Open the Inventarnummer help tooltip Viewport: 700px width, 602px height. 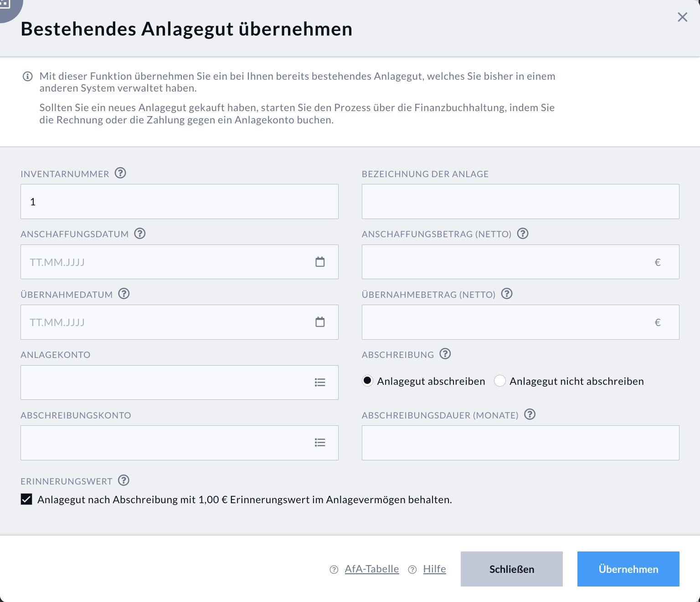[120, 173]
